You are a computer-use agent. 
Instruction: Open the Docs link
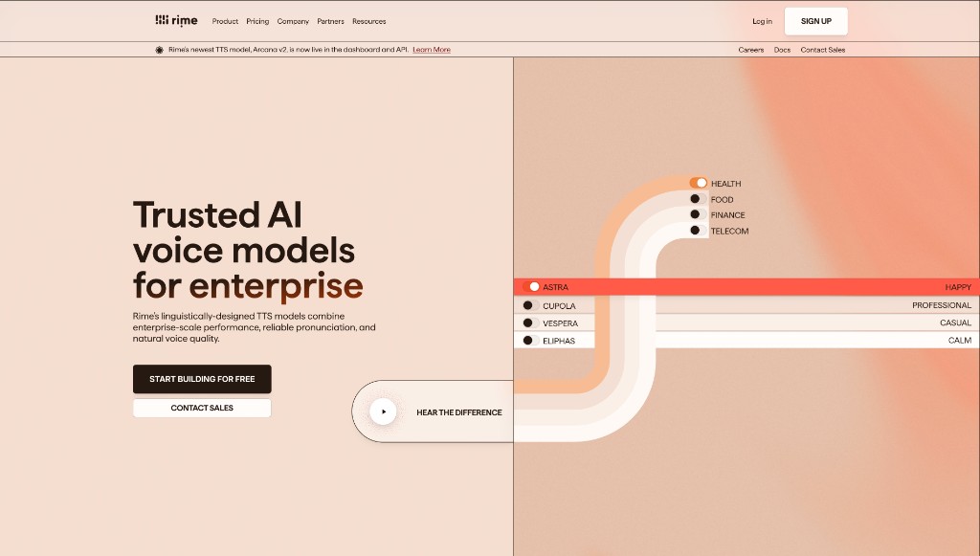point(782,50)
